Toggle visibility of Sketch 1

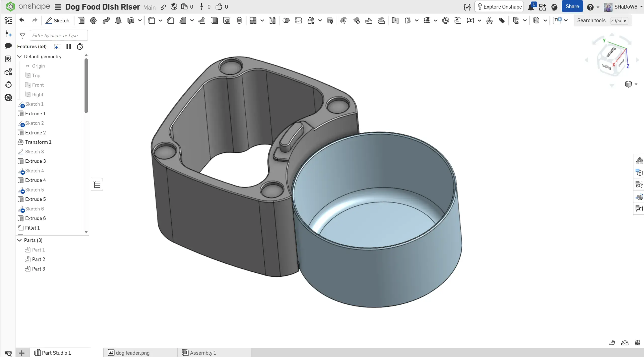(x=21, y=104)
